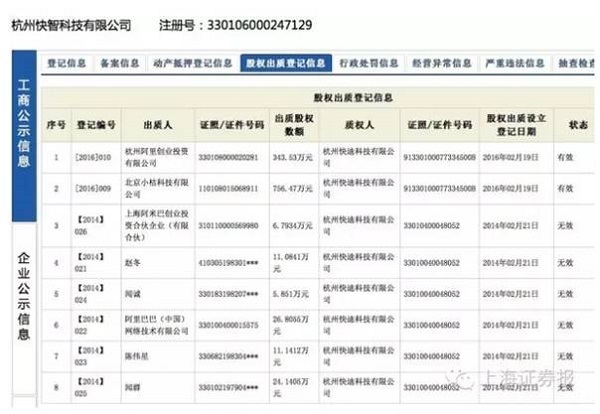Click the 2014年02月21日 date in row 3

point(510,225)
